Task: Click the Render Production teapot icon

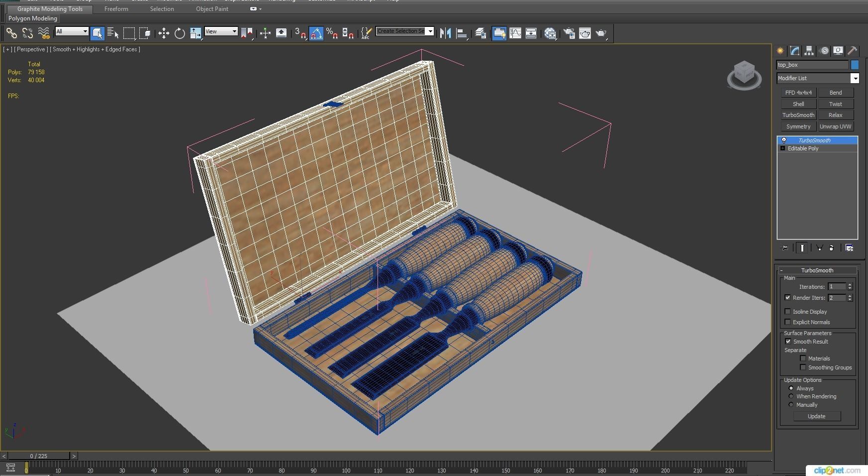Action: click(601, 33)
